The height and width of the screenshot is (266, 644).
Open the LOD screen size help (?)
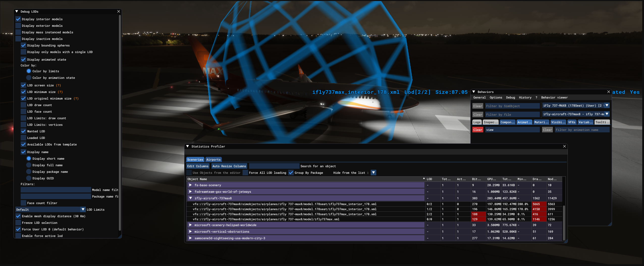click(58, 85)
